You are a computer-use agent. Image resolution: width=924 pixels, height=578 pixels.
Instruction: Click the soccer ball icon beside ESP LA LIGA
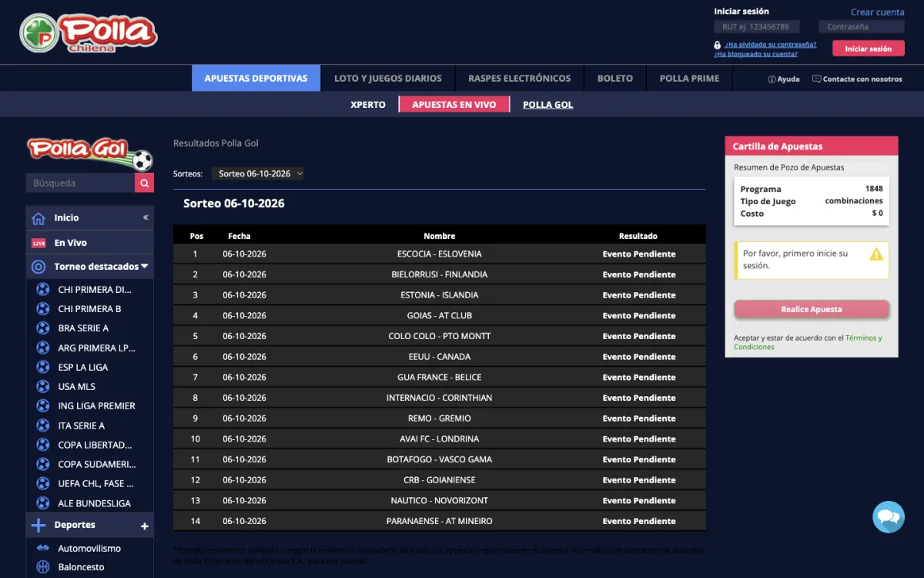tap(43, 368)
